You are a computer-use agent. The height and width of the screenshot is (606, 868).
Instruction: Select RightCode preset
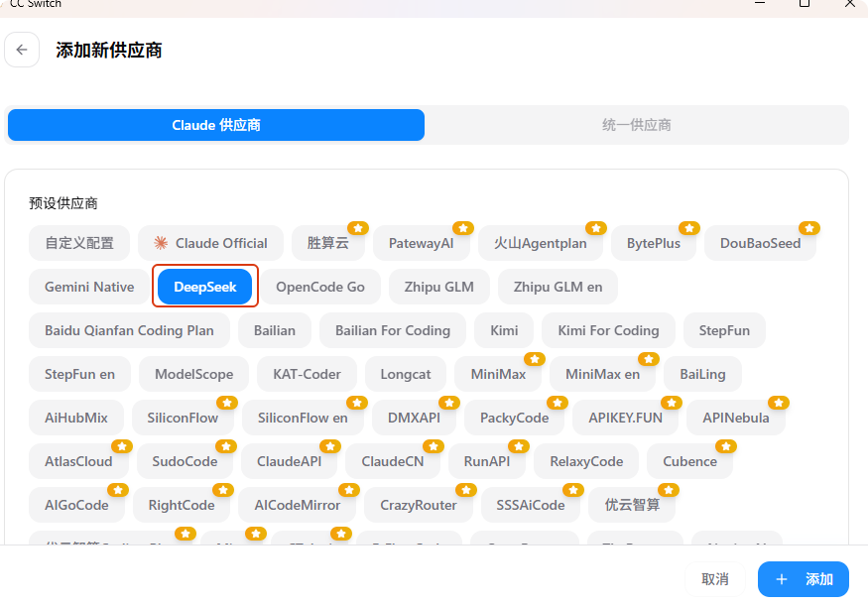(x=182, y=505)
